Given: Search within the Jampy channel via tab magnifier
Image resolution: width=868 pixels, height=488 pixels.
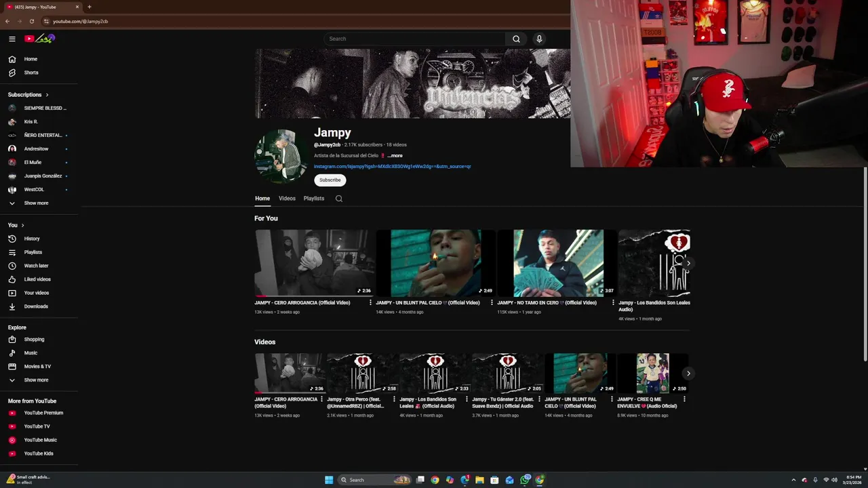Looking at the screenshot, I should (x=339, y=199).
